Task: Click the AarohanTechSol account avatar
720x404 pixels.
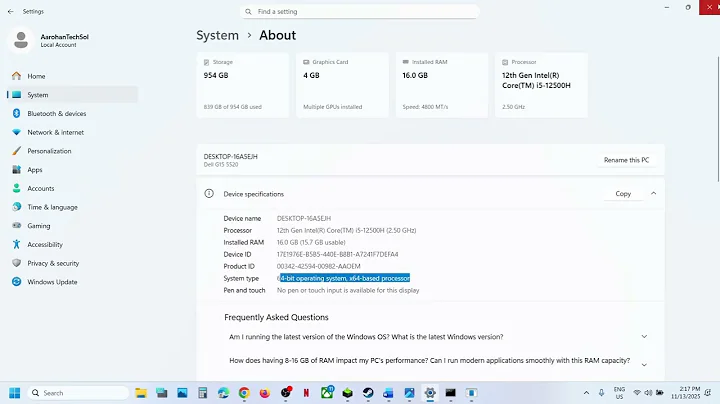Action: [21, 40]
